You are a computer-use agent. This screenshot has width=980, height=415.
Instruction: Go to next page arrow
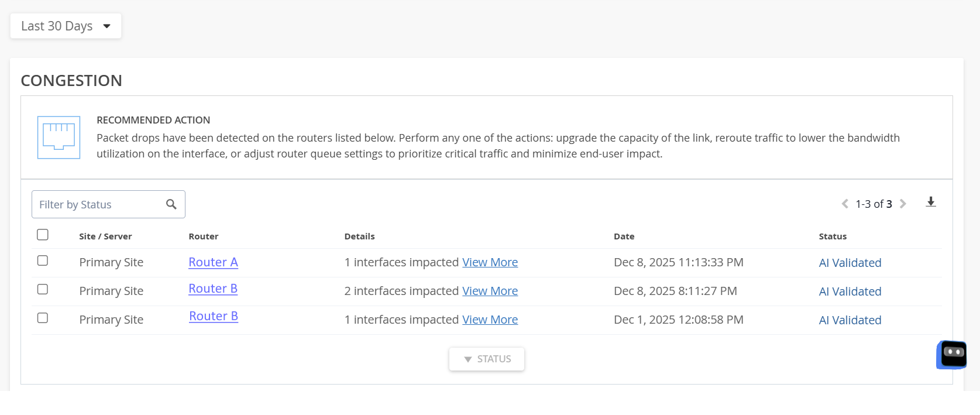(903, 204)
